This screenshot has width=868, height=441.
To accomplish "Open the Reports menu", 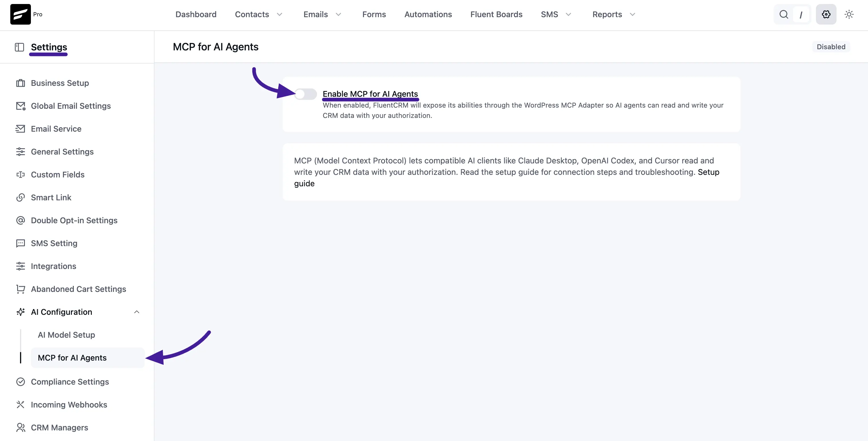I will coord(607,15).
